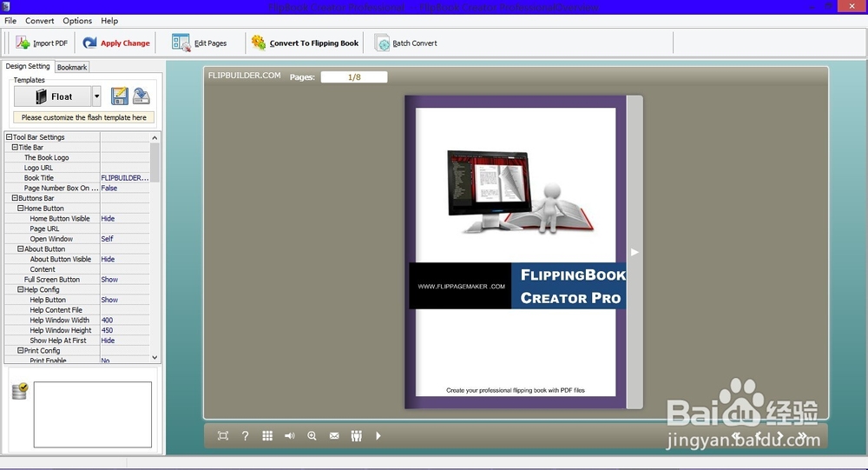Click the empty description box
This screenshot has width=868, height=470.
pyautogui.click(x=93, y=414)
